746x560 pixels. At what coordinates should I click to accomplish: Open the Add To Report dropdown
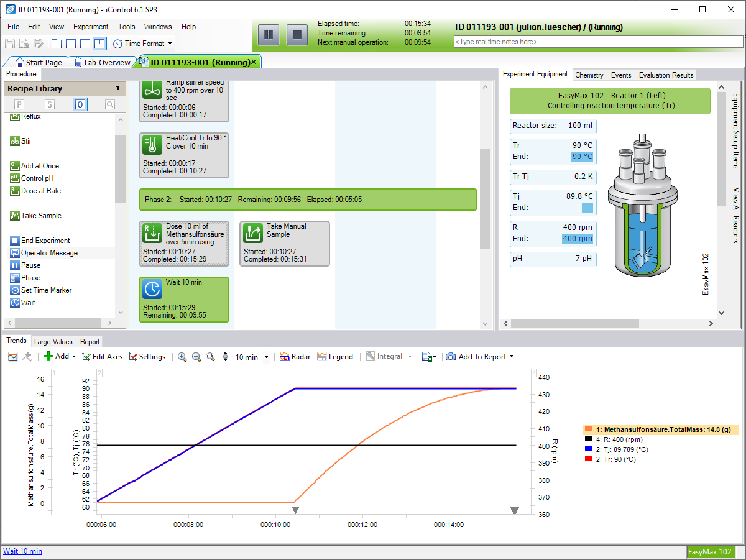(x=479, y=357)
